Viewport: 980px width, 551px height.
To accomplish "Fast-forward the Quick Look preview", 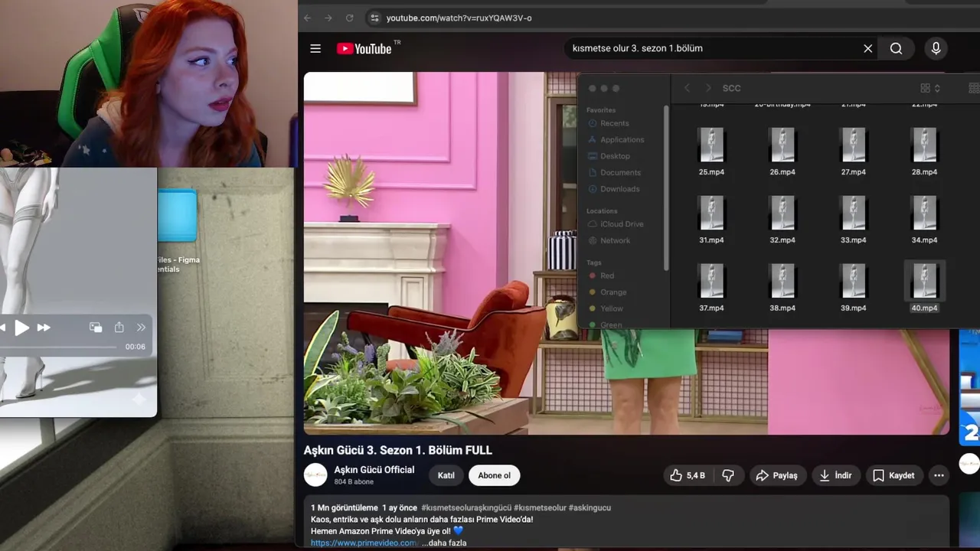I will [x=44, y=328].
